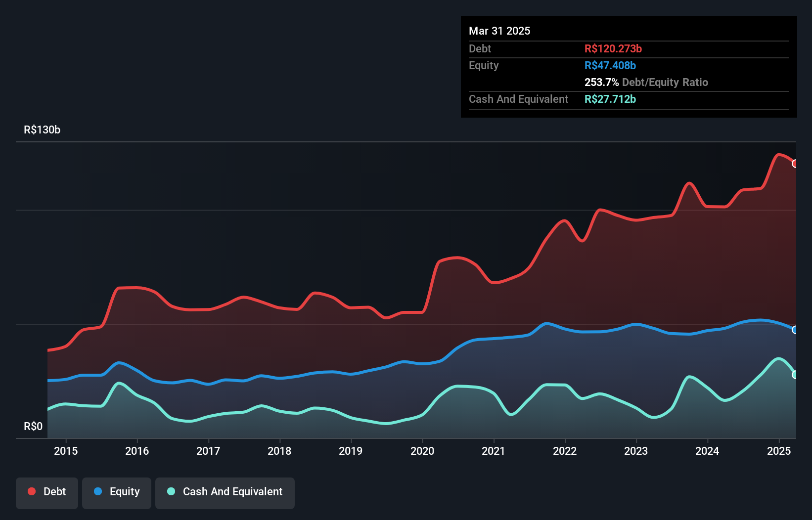Click the Mar 31 2025 tooltip date
This screenshot has height=520, width=812.
(x=499, y=31)
